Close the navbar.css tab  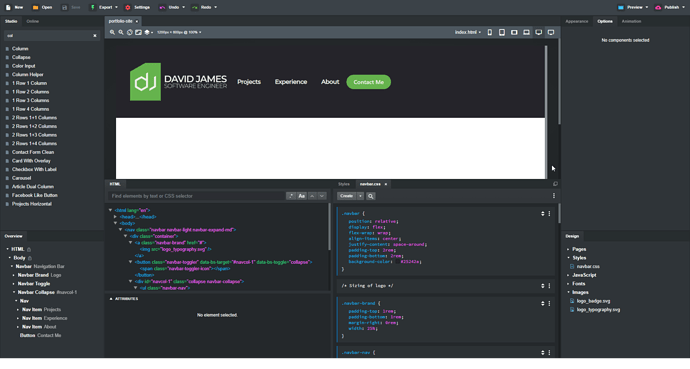coord(386,184)
